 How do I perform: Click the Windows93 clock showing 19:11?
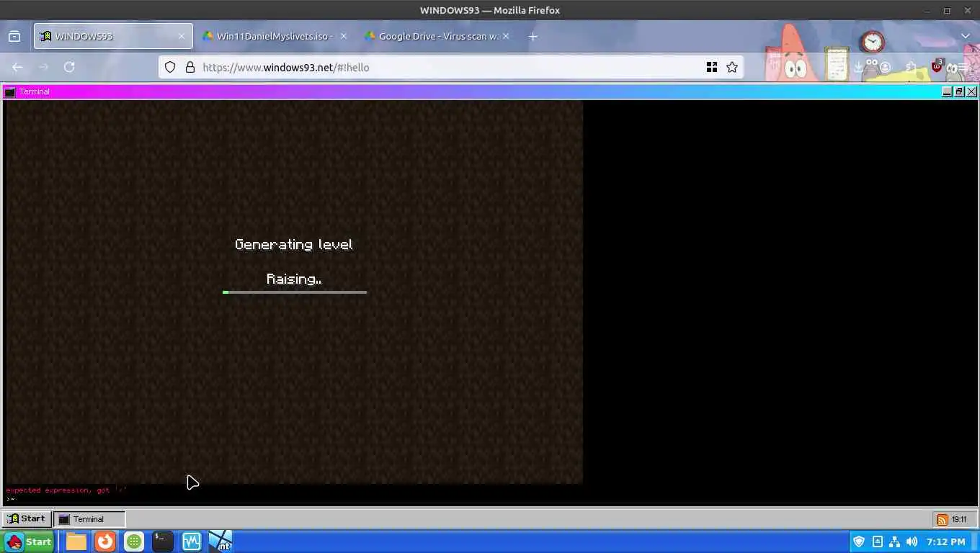coord(959,519)
